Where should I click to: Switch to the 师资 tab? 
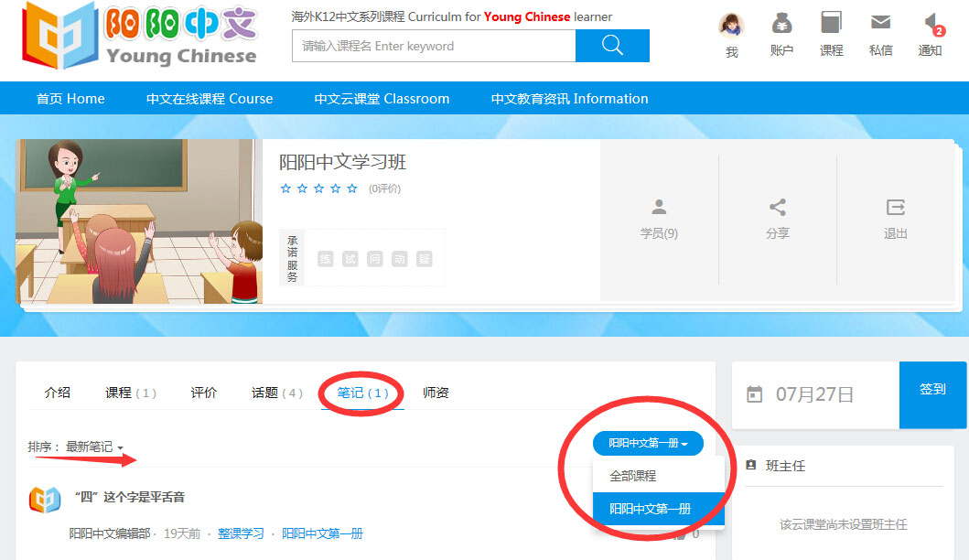436,393
